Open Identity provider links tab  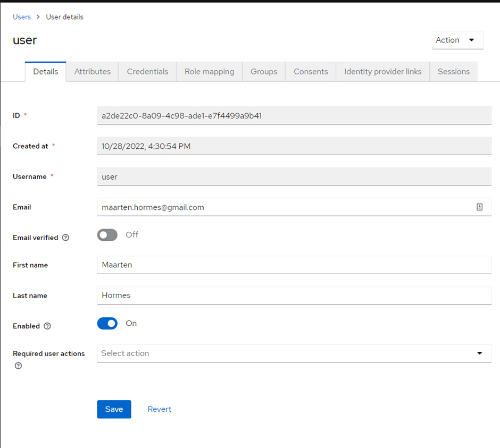[x=382, y=72]
